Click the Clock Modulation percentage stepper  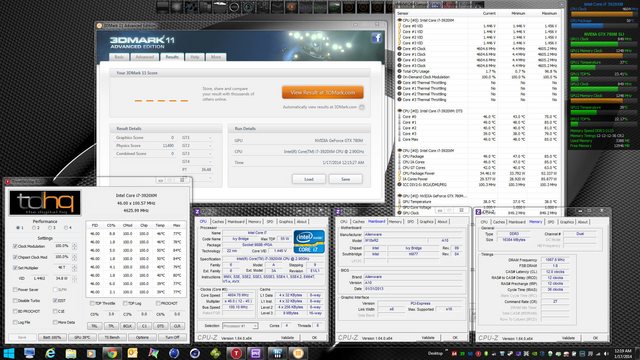(74, 246)
